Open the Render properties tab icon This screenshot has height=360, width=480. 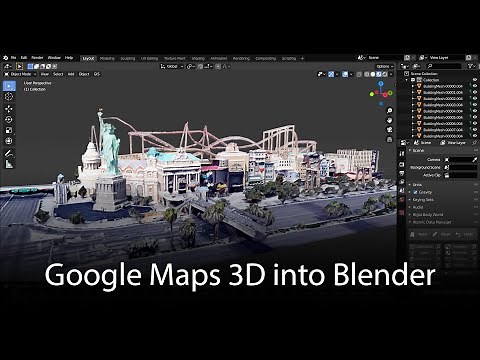coord(402,165)
